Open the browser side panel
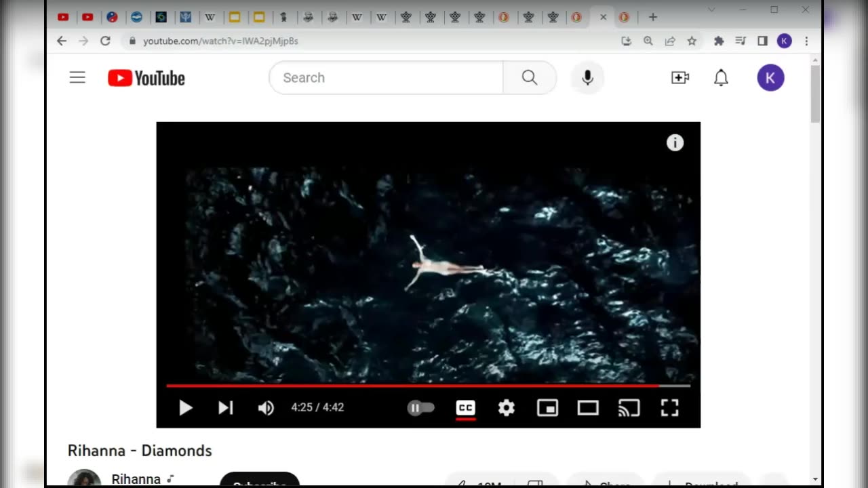The image size is (868, 488). pyautogui.click(x=762, y=41)
